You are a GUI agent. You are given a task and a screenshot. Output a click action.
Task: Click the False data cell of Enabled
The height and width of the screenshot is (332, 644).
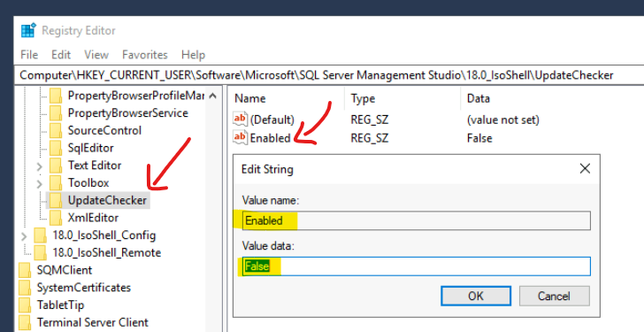click(479, 138)
